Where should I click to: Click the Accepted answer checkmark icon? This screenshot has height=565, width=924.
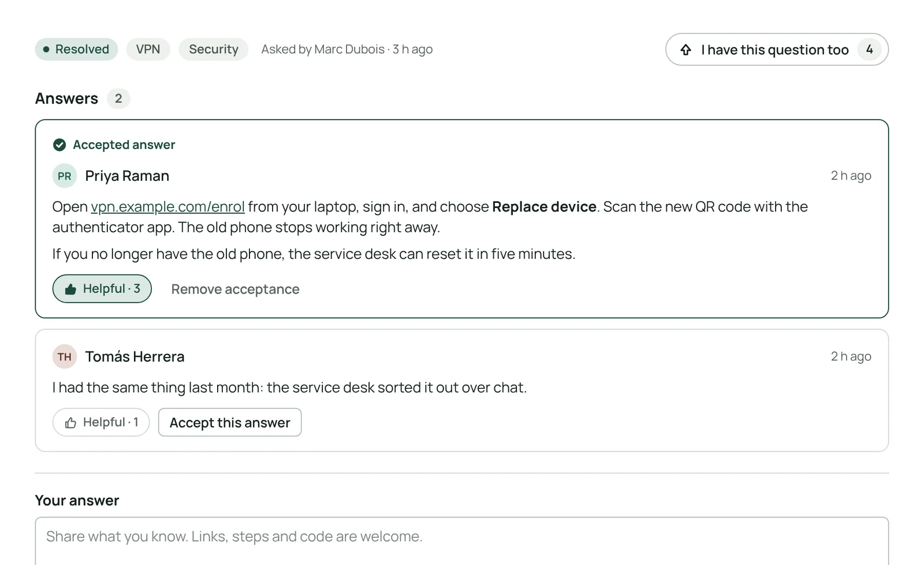tap(59, 144)
